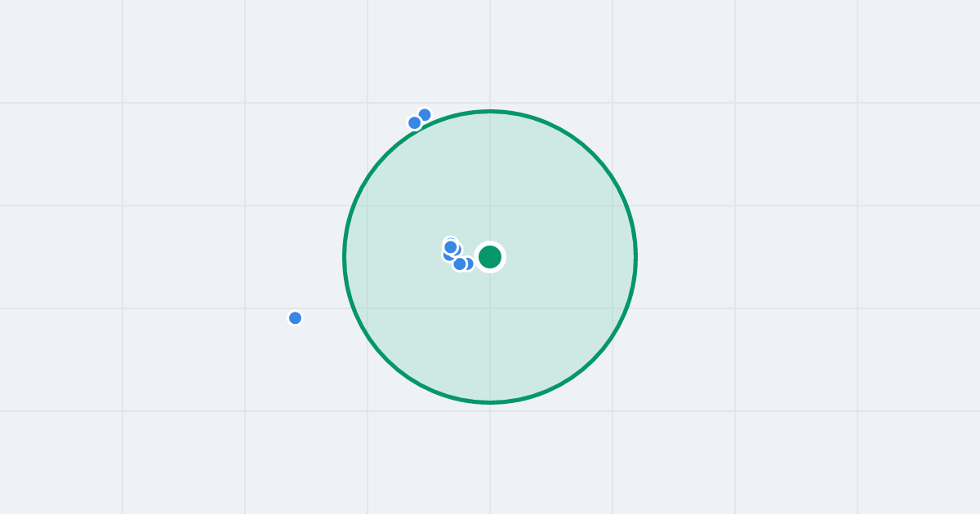Select the upper blue dot of the pair on the circle's edge
This screenshot has height=514, width=980.
pos(425,115)
